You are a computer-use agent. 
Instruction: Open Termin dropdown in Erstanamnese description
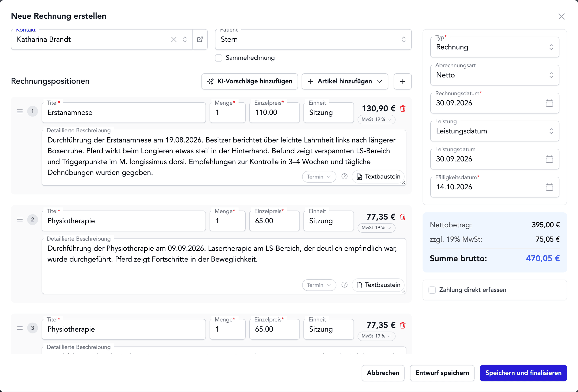coord(319,177)
